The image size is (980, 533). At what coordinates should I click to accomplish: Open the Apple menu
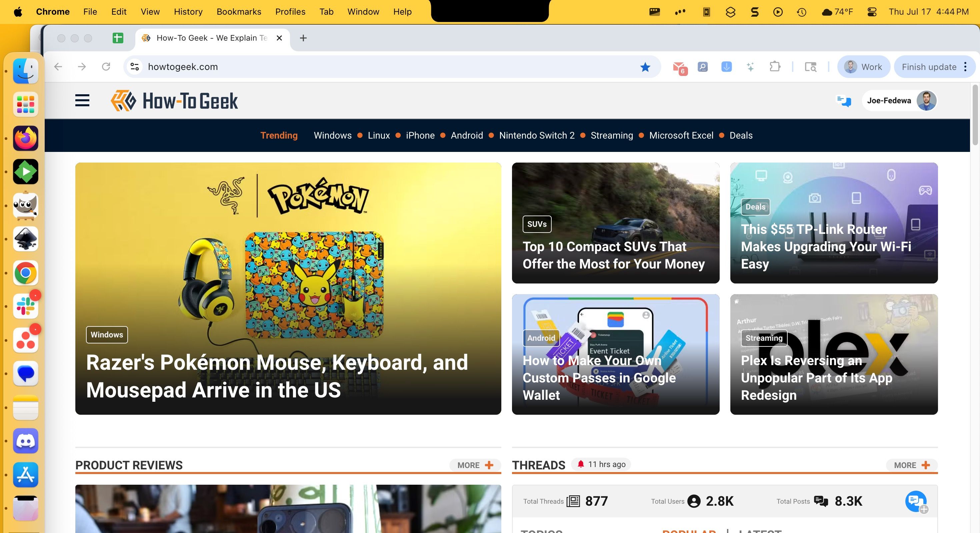click(x=18, y=12)
